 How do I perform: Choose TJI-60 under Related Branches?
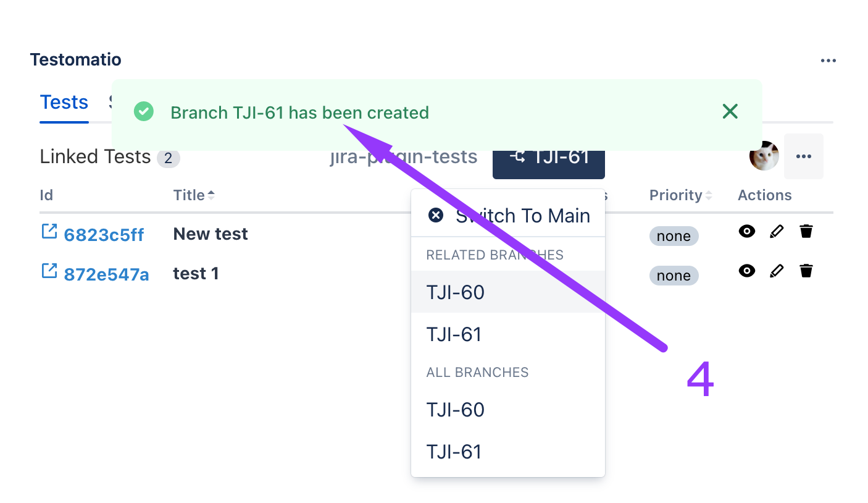[x=456, y=292]
